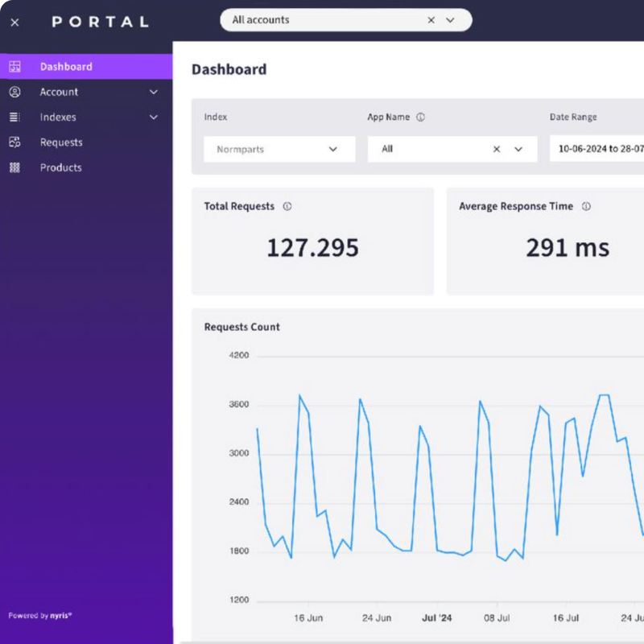Click the Powered by nyris link

40,616
